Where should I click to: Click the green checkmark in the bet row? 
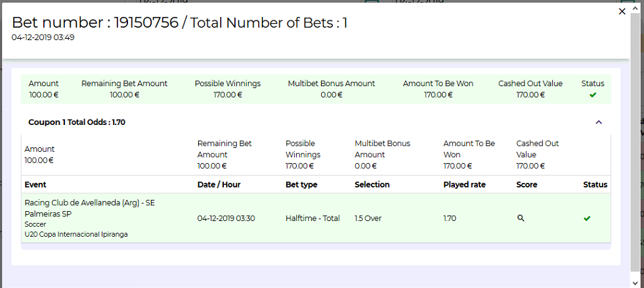pyautogui.click(x=587, y=218)
